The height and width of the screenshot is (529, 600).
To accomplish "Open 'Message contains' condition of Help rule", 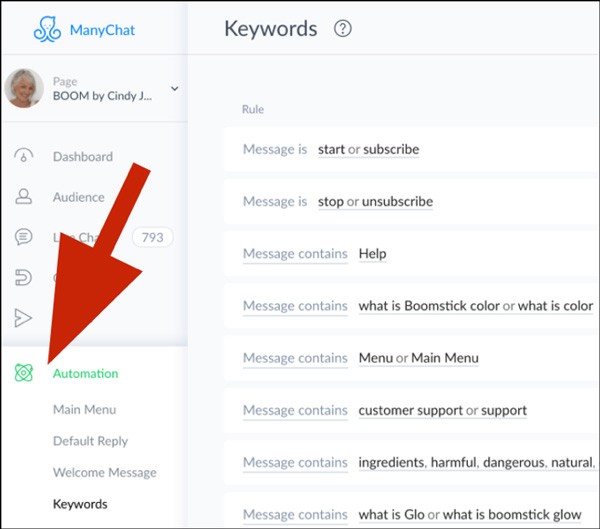I will [295, 254].
